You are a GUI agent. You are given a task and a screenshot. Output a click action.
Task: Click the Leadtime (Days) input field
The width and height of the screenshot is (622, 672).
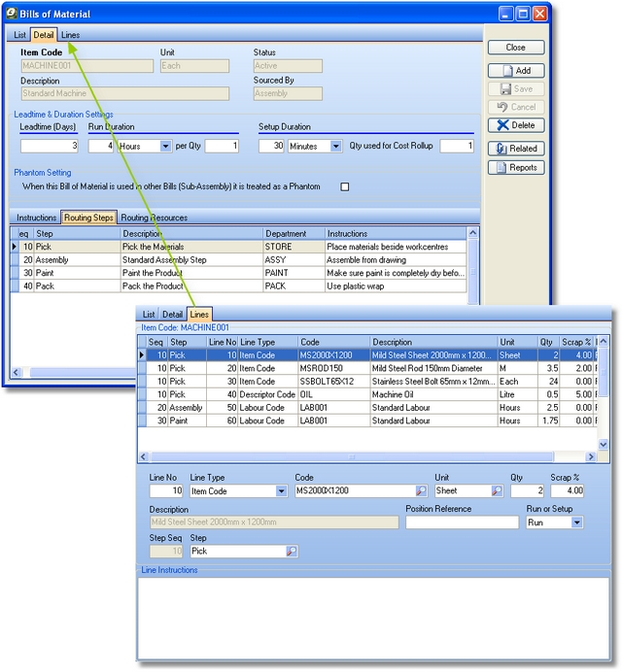[x=49, y=147]
